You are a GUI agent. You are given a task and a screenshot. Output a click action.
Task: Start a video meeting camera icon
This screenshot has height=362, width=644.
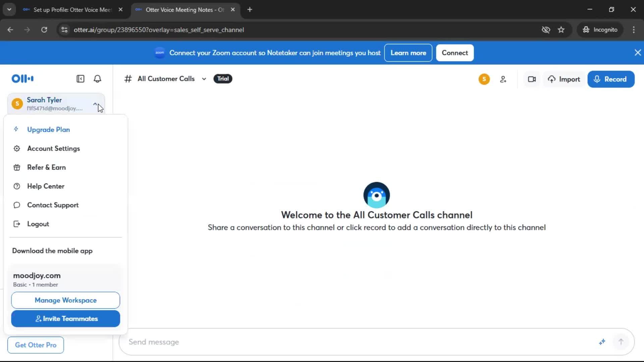(532, 79)
